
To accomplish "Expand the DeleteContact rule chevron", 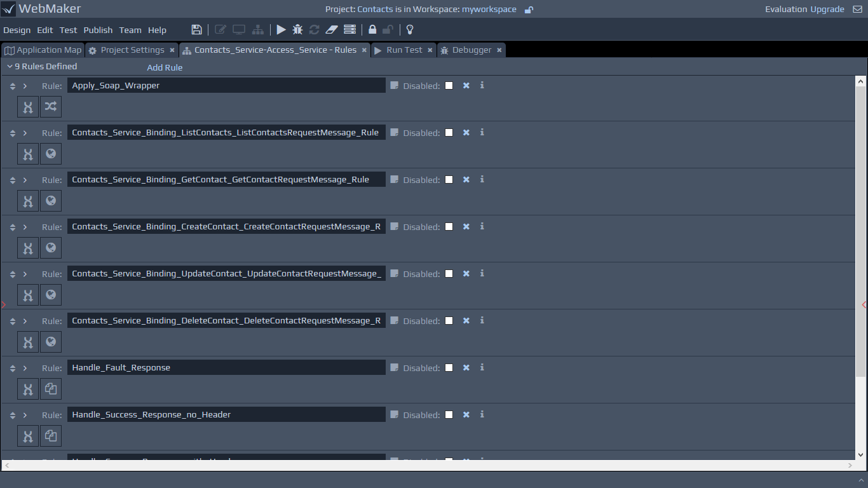I will (25, 321).
